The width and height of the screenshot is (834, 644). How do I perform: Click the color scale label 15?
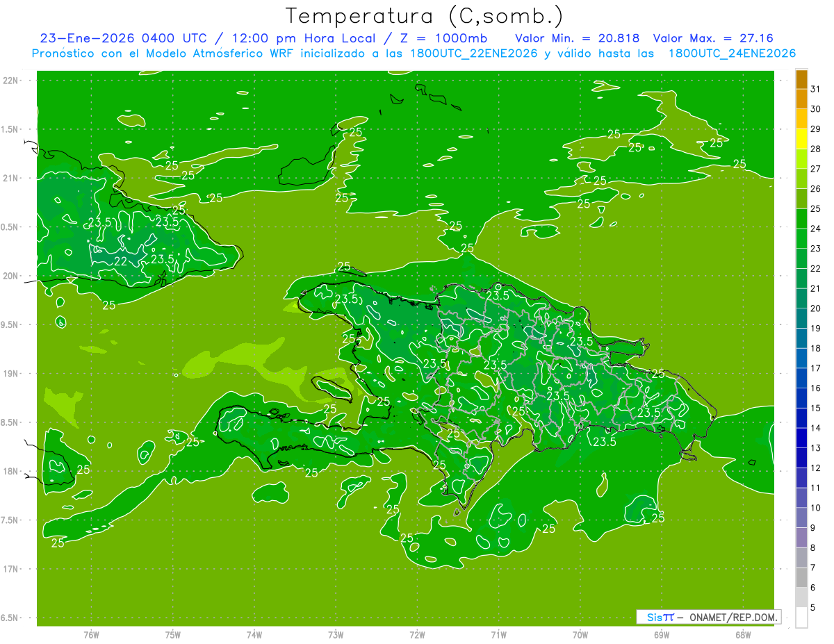pyautogui.click(x=816, y=408)
